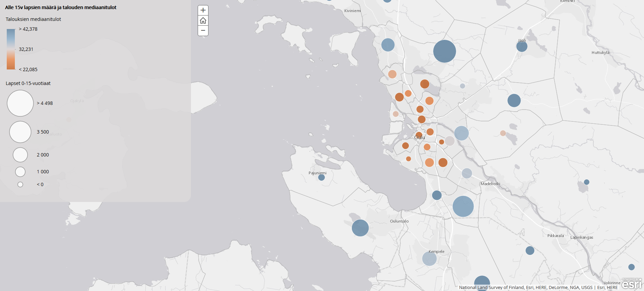Click the Oulu city label on map
644x291 pixels.
(420, 138)
